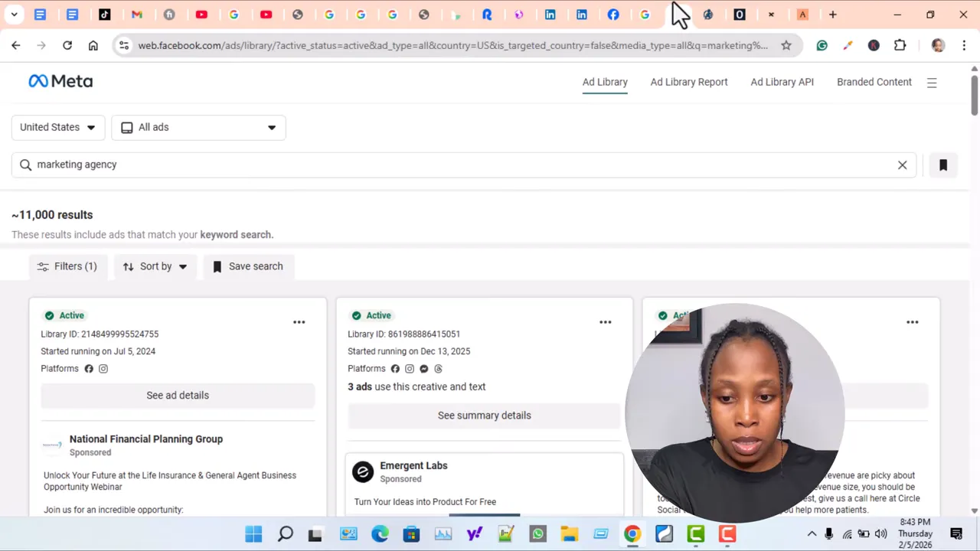
Task: Reload the current page
Action: point(67,46)
